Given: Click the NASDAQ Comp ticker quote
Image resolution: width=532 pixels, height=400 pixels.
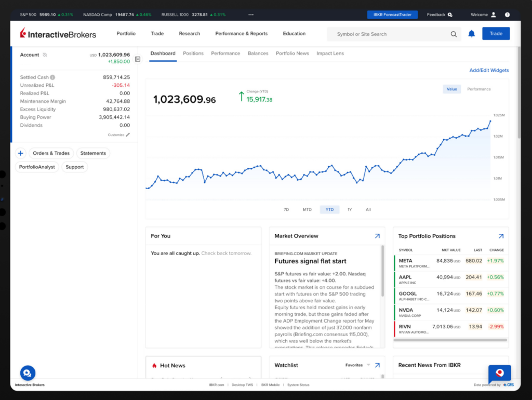Looking at the screenshot, I should click(x=117, y=15).
